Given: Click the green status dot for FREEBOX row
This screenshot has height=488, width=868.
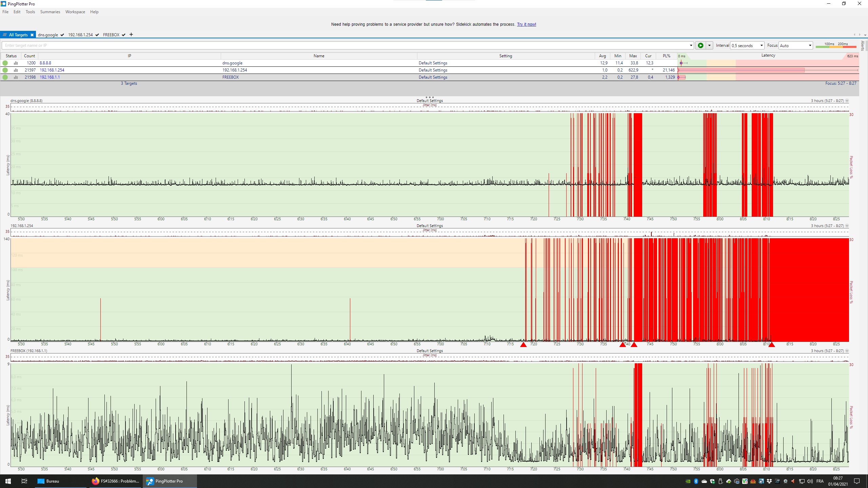Looking at the screenshot, I should [x=5, y=77].
